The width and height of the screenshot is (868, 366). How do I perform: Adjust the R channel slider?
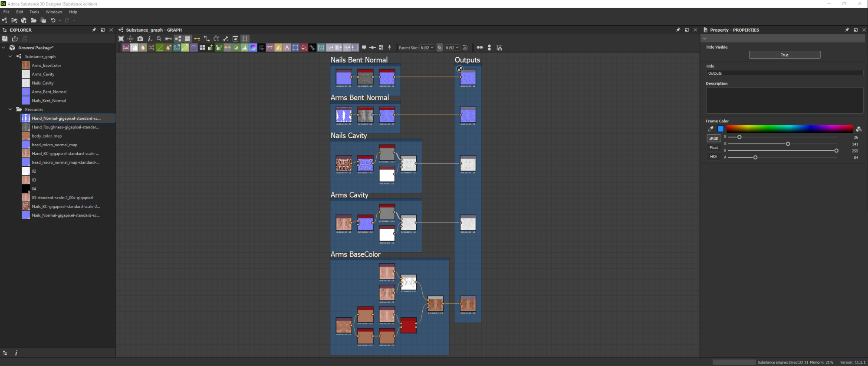click(x=783, y=137)
